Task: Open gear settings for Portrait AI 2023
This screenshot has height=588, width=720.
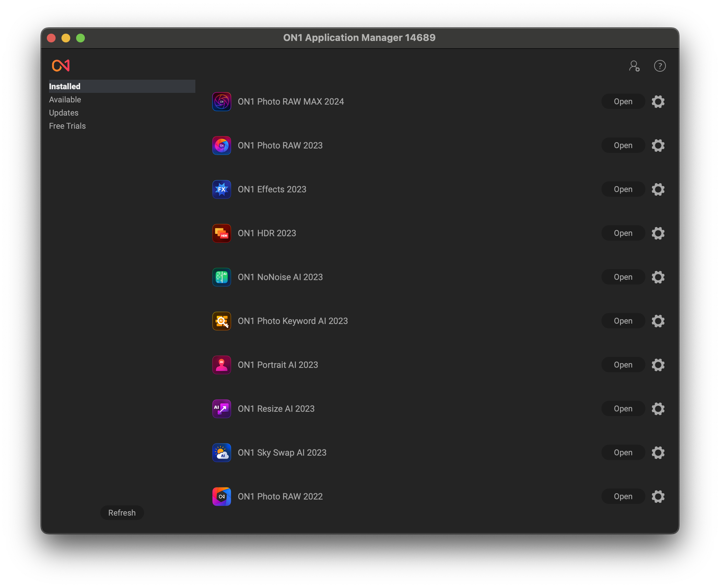Action: (658, 365)
